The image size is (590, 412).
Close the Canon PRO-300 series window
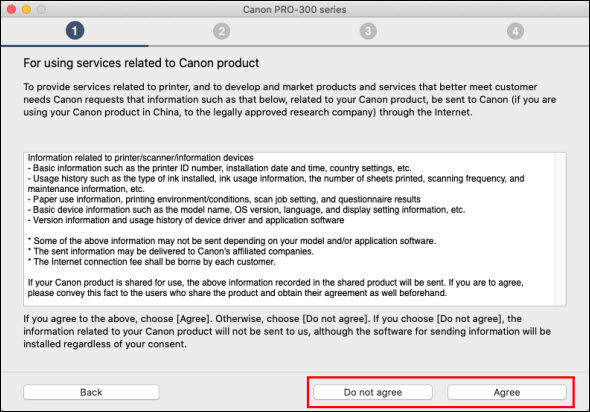click(x=11, y=9)
